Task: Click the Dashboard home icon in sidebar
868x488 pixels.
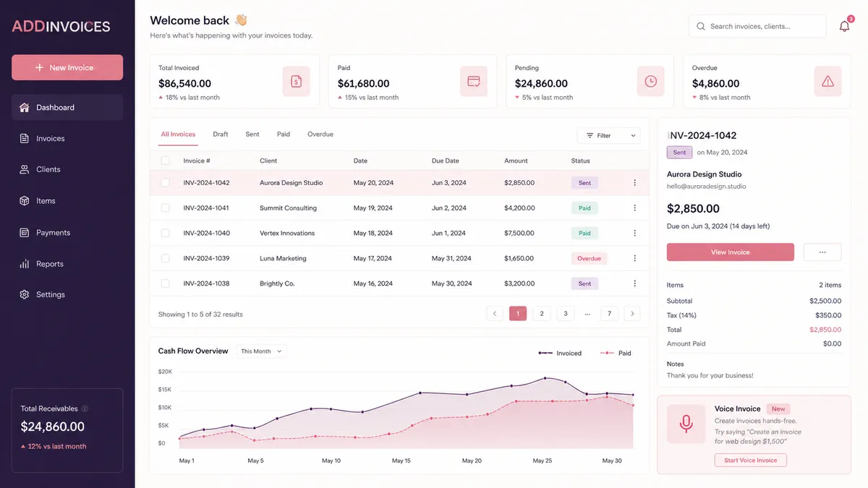Action: point(24,107)
